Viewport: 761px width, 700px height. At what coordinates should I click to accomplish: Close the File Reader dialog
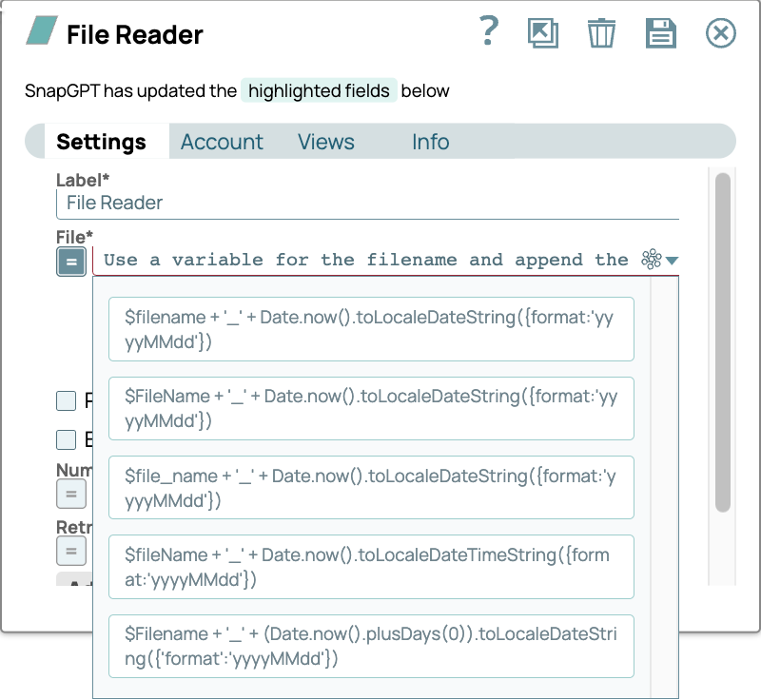coord(721,34)
